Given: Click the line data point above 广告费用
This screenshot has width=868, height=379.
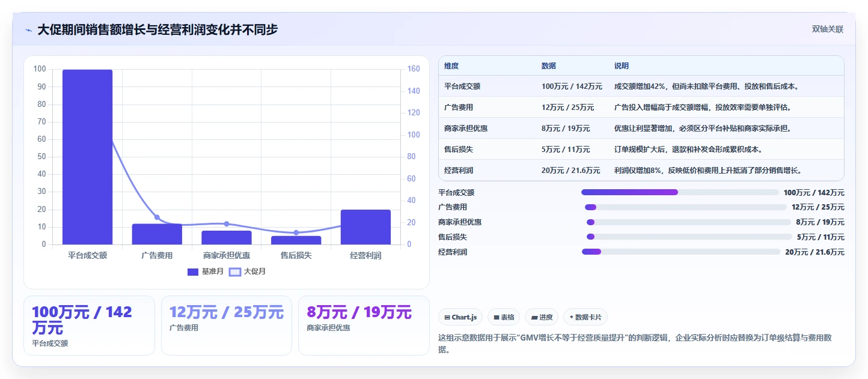Looking at the screenshot, I should [x=157, y=217].
